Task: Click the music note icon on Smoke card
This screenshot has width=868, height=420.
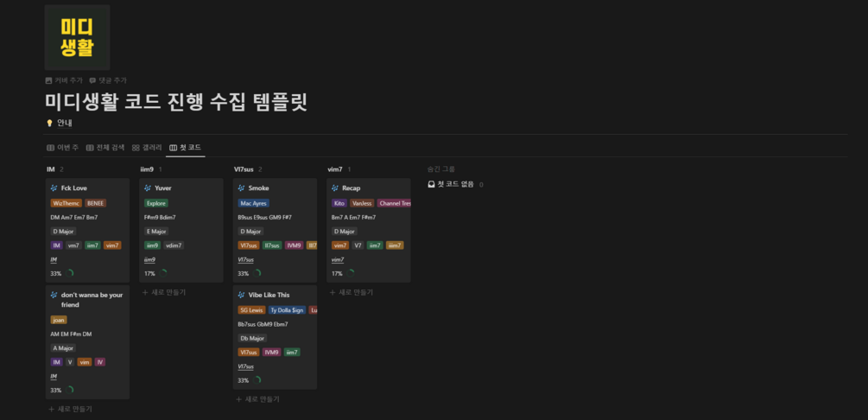Action: point(241,188)
